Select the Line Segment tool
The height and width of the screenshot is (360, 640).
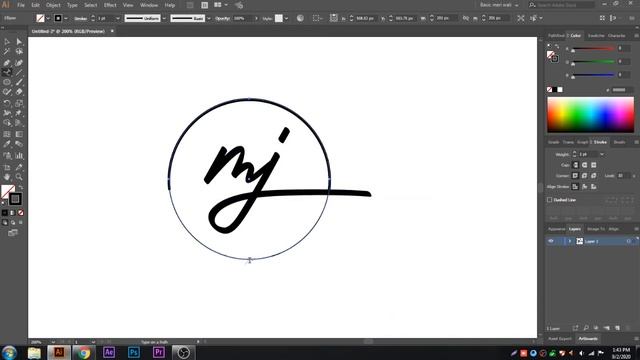coord(19,73)
